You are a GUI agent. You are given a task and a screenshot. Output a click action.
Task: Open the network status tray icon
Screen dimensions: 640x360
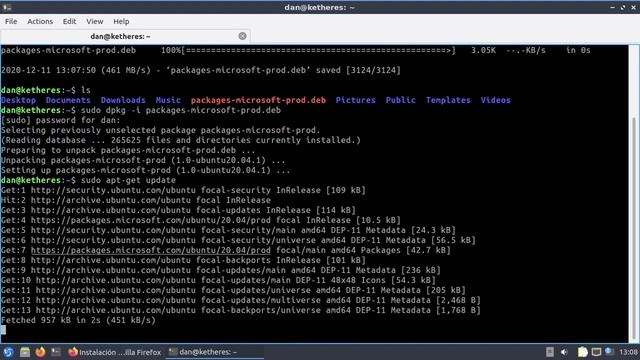point(609,351)
